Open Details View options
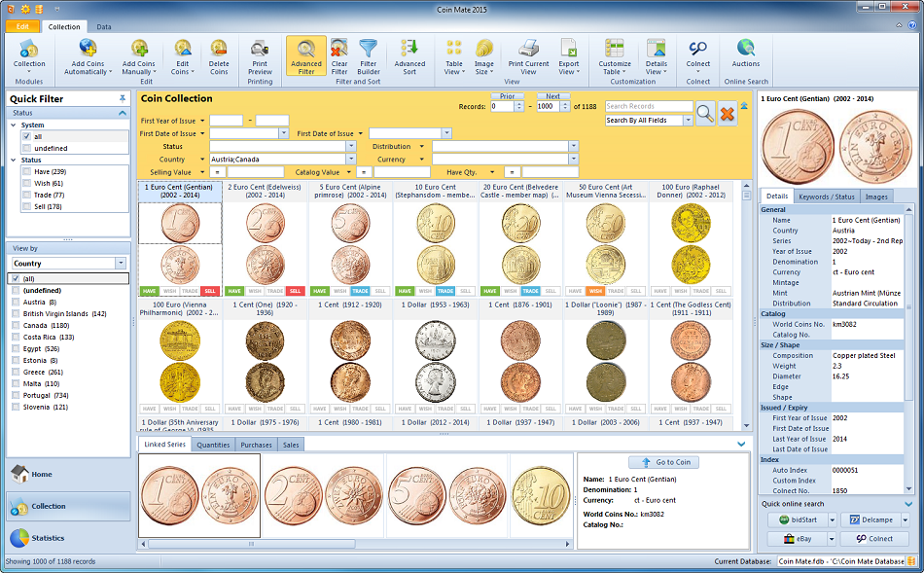924x573 pixels. (x=656, y=56)
